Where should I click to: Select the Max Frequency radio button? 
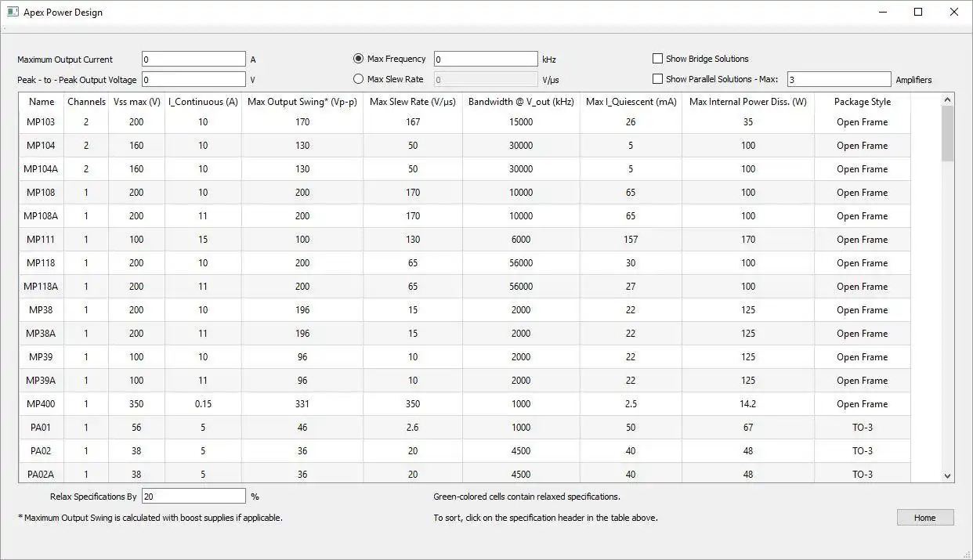tap(359, 59)
